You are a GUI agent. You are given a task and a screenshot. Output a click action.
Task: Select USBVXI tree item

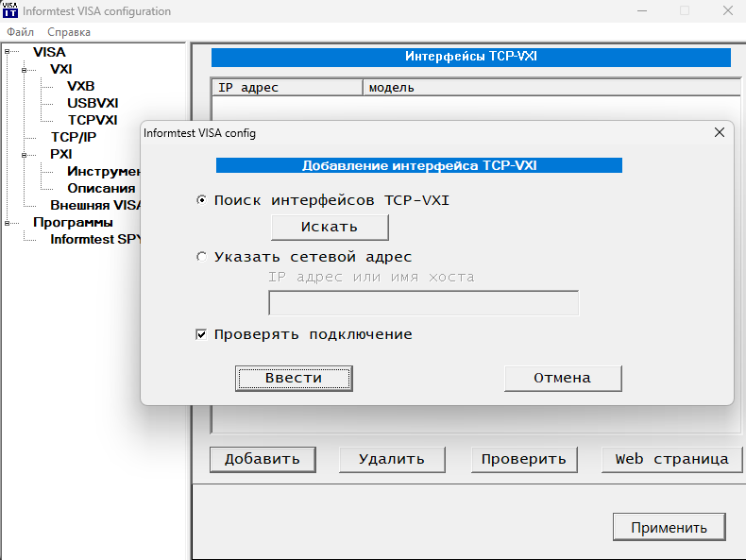click(x=93, y=103)
